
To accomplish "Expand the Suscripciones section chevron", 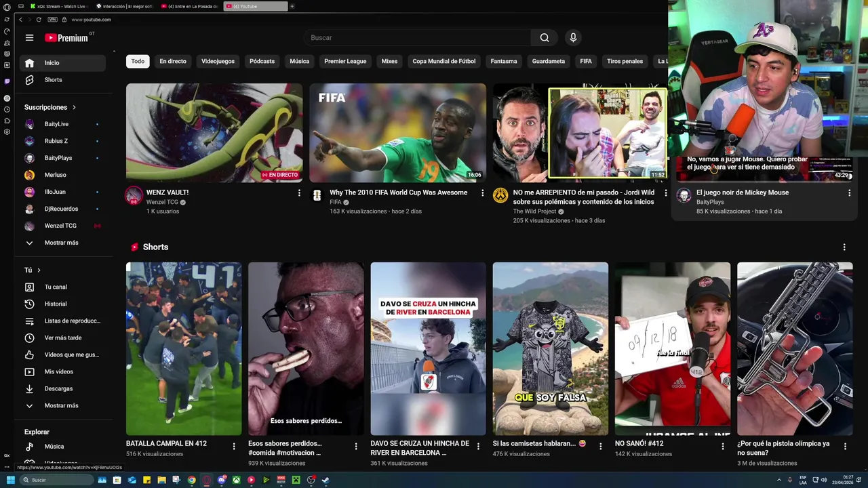I will point(74,107).
